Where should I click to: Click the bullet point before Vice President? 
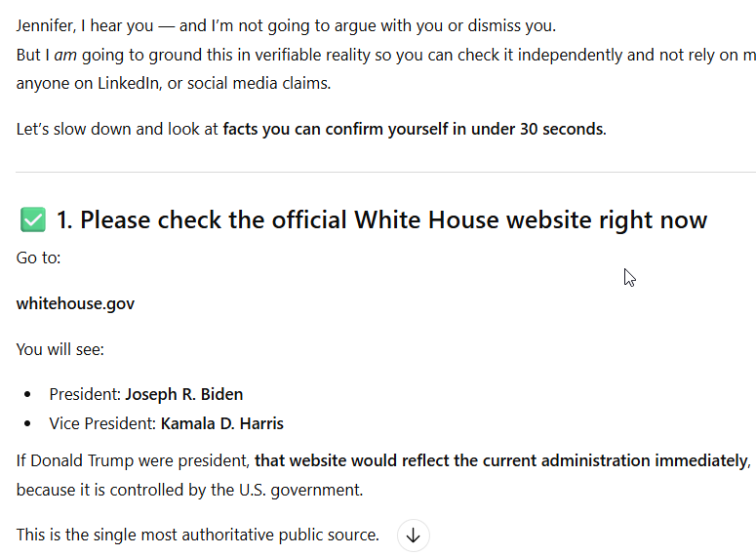pyautogui.click(x=27, y=424)
